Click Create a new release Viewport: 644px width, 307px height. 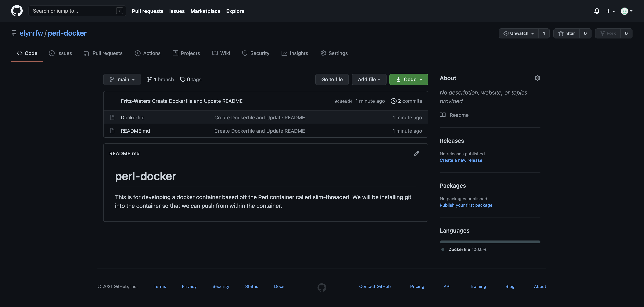(461, 160)
